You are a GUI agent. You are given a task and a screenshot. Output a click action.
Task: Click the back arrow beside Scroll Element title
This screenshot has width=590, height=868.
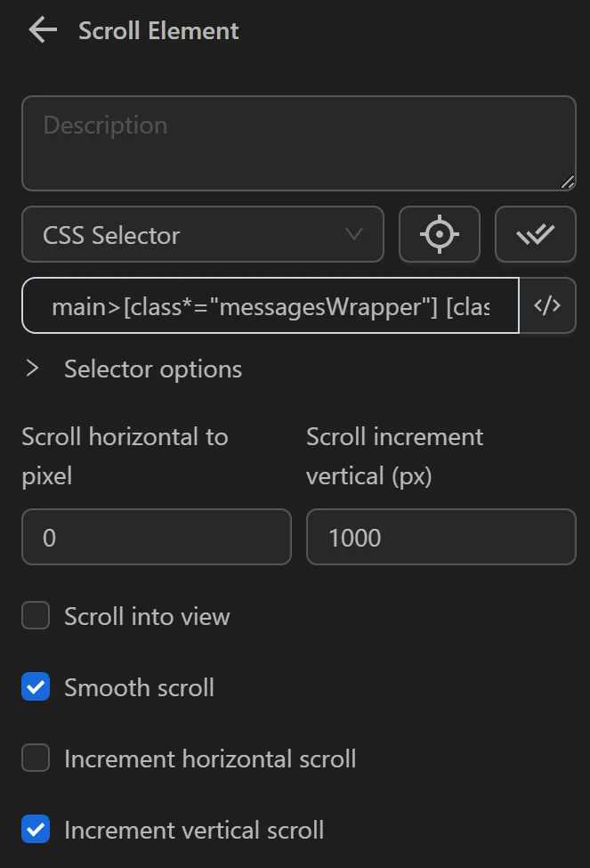[x=41, y=29]
